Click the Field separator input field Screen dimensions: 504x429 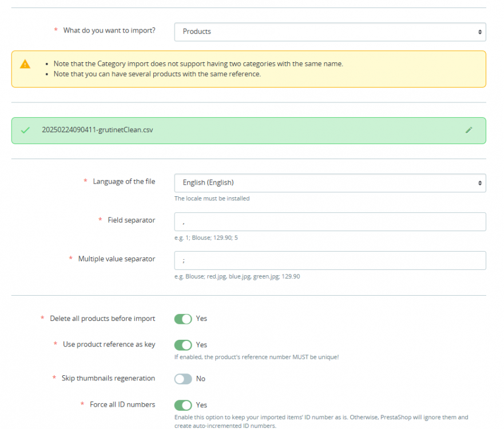point(330,222)
